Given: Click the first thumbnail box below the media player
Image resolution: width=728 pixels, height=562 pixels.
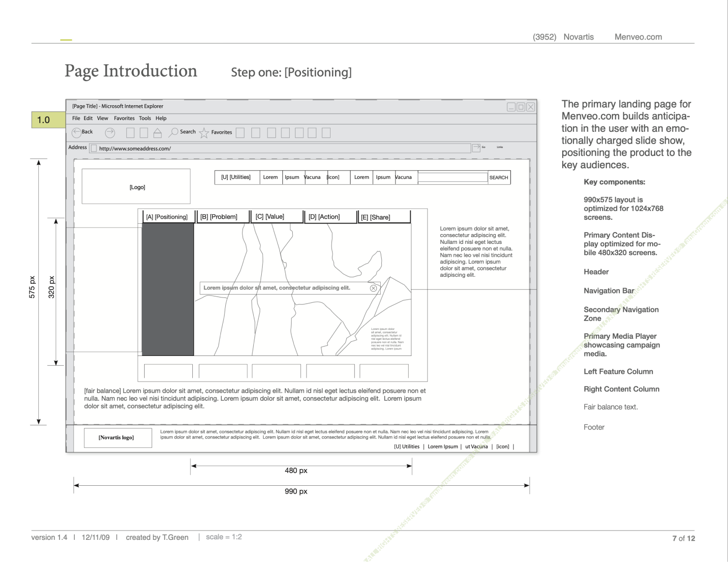Looking at the screenshot, I should click(x=168, y=371).
